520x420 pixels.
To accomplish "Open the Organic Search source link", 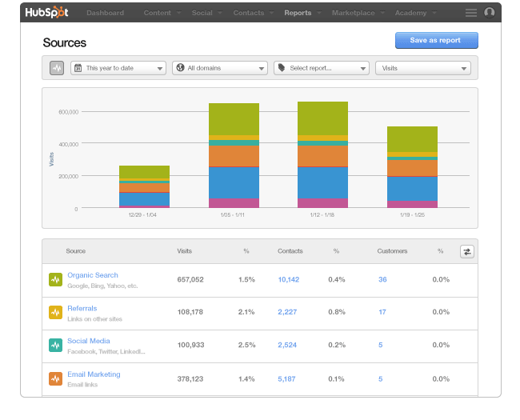I will pyautogui.click(x=93, y=275).
